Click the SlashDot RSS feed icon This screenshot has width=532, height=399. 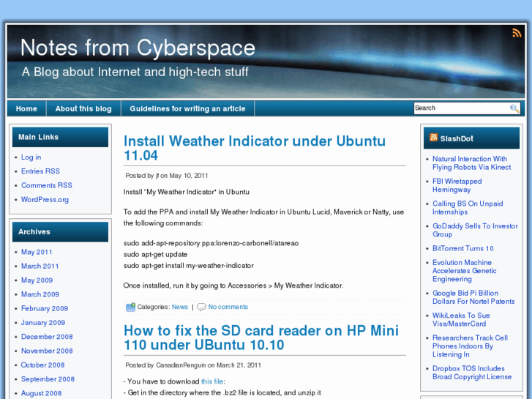coord(433,137)
